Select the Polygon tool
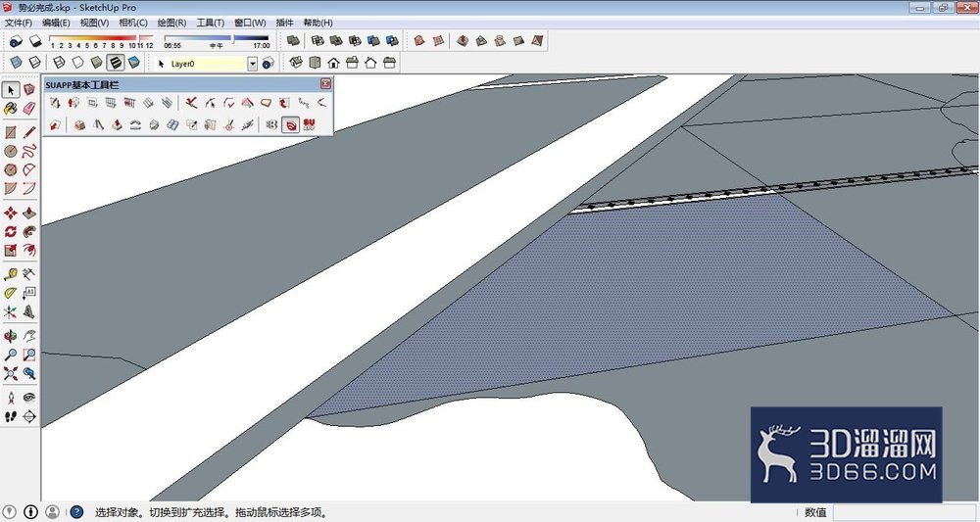The image size is (980, 522). pyautogui.click(x=11, y=169)
